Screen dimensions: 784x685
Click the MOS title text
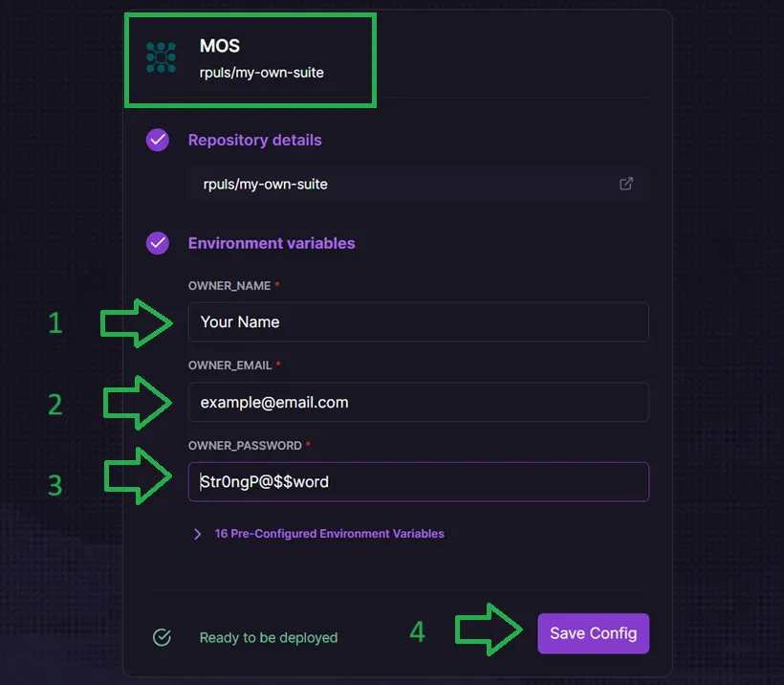219,46
